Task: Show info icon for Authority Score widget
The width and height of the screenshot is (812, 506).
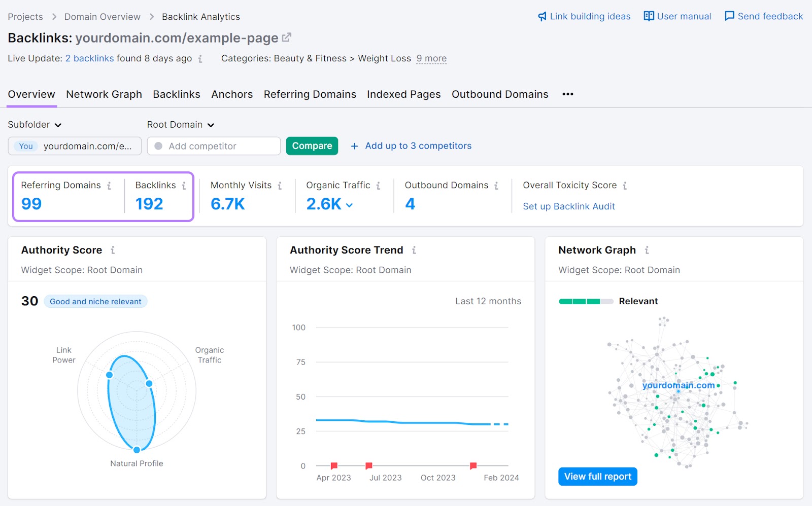Action: coord(113,250)
